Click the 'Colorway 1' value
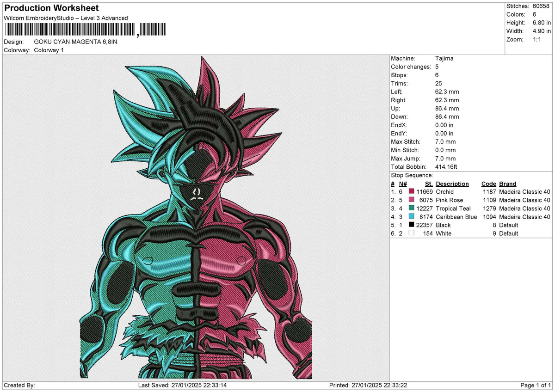 click(49, 50)
